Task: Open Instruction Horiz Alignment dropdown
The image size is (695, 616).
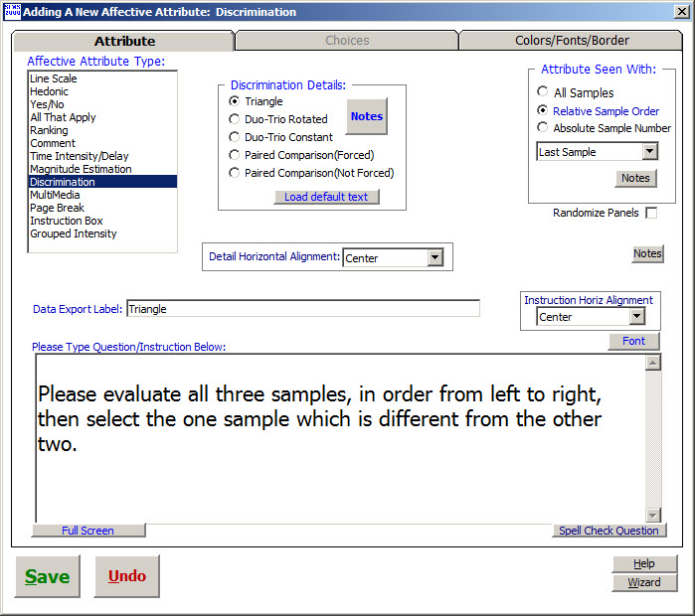Action: [x=636, y=317]
